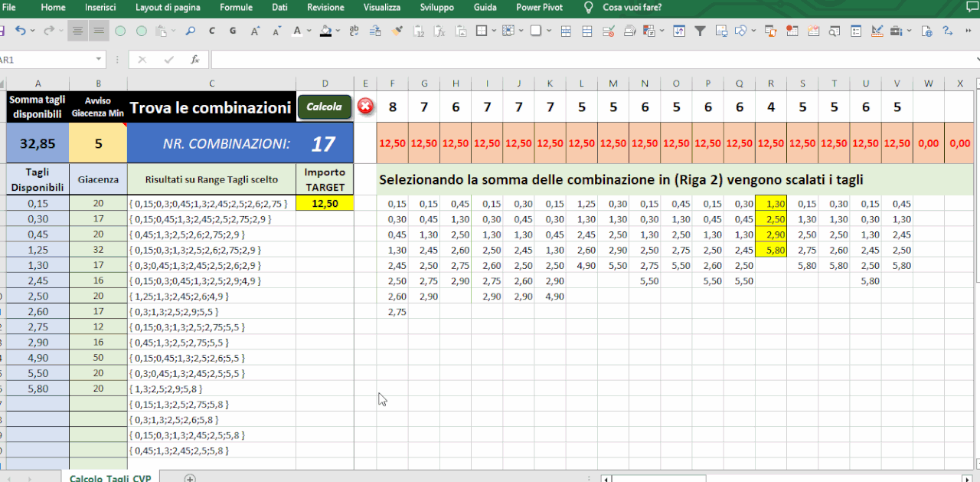Click the formula bar Insert Function fx
This screenshot has height=482, width=980.
coord(195,60)
